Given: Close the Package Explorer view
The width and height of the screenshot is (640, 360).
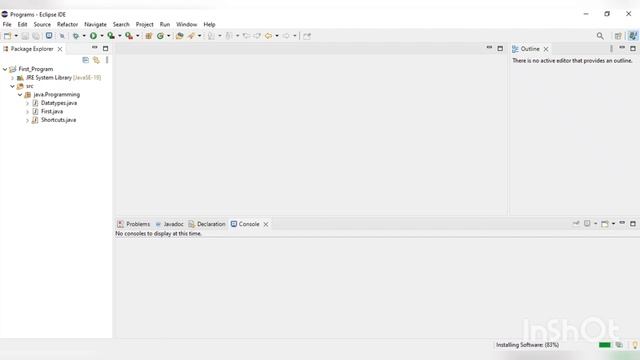Looking at the screenshot, I should tap(60, 49).
